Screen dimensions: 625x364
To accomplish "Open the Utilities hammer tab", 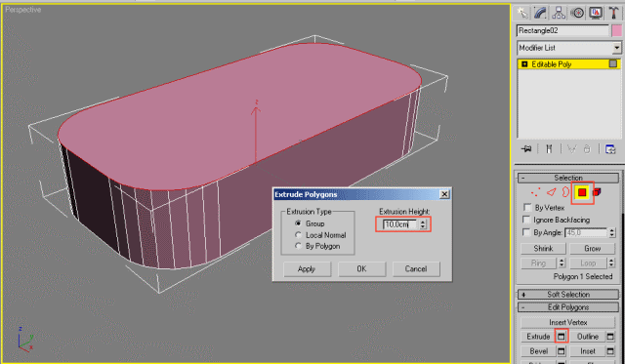I will (x=614, y=13).
